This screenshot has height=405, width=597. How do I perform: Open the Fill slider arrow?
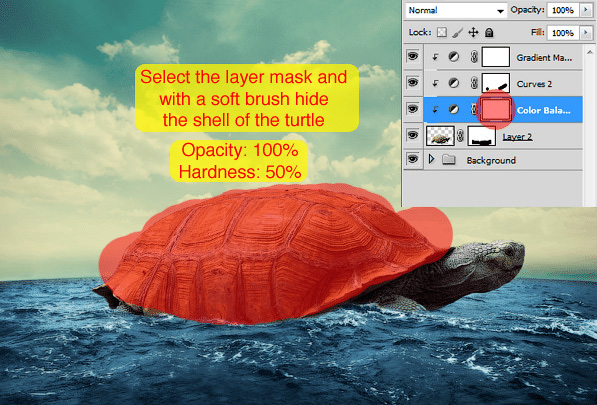pyautogui.click(x=586, y=33)
